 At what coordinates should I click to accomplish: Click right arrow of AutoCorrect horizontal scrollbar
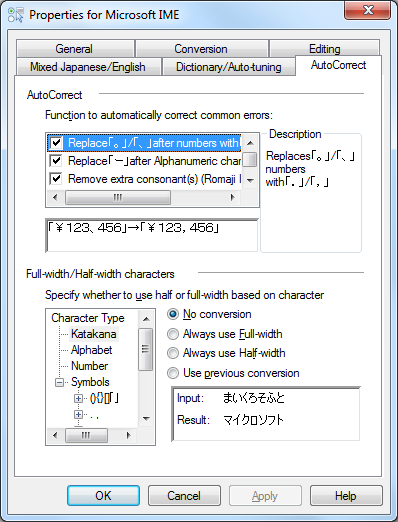pyautogui.click(x=233, y=197)
